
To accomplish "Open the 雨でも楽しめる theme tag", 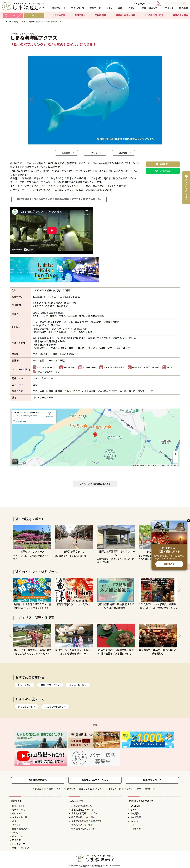I will pyautogui.click(x=27, y=707).
